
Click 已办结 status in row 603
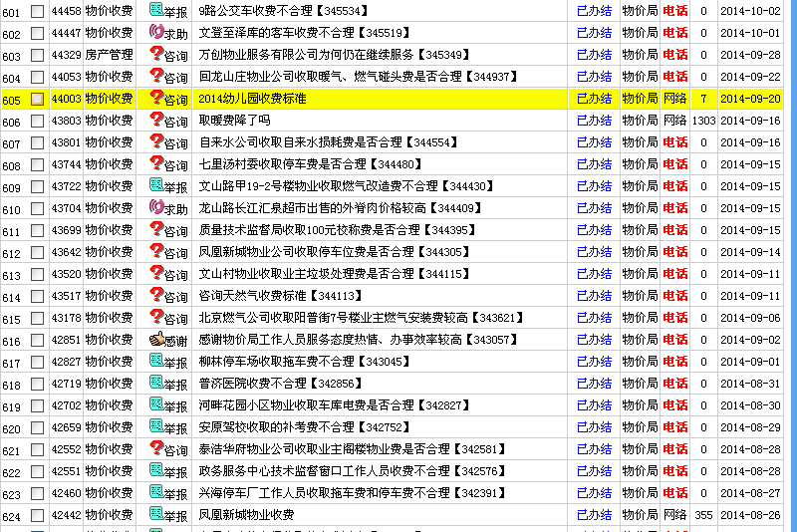[595, 55]
